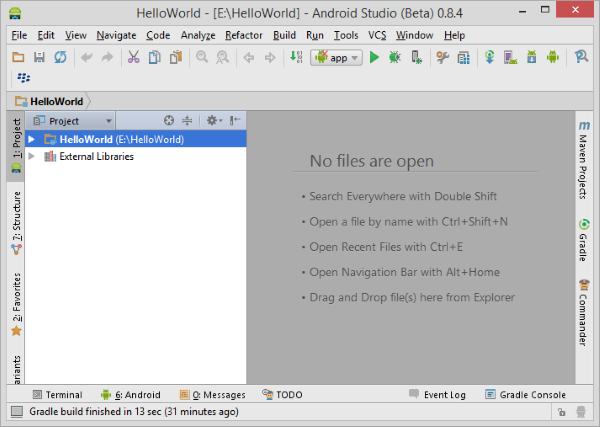Open the Help menu
The width and height of the screenshot is (600, 427).
coord(455,35)
